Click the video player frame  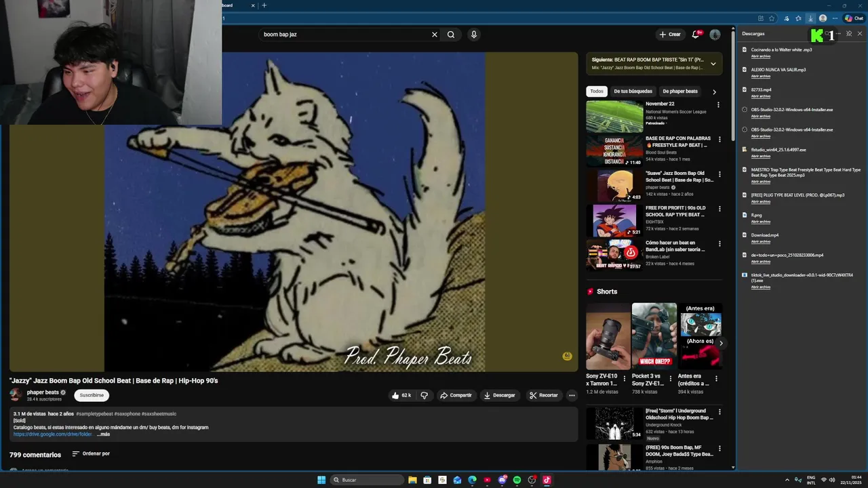coord(294,212)
